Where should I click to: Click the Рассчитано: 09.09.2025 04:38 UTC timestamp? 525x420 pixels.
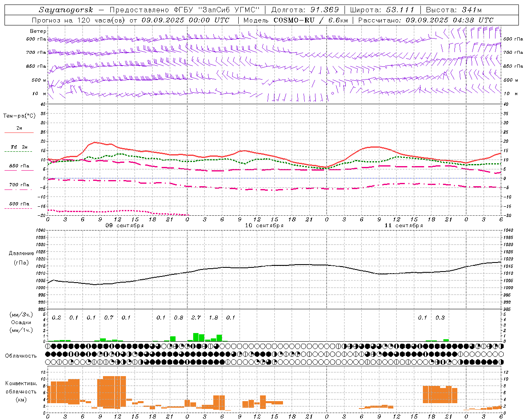426,20
